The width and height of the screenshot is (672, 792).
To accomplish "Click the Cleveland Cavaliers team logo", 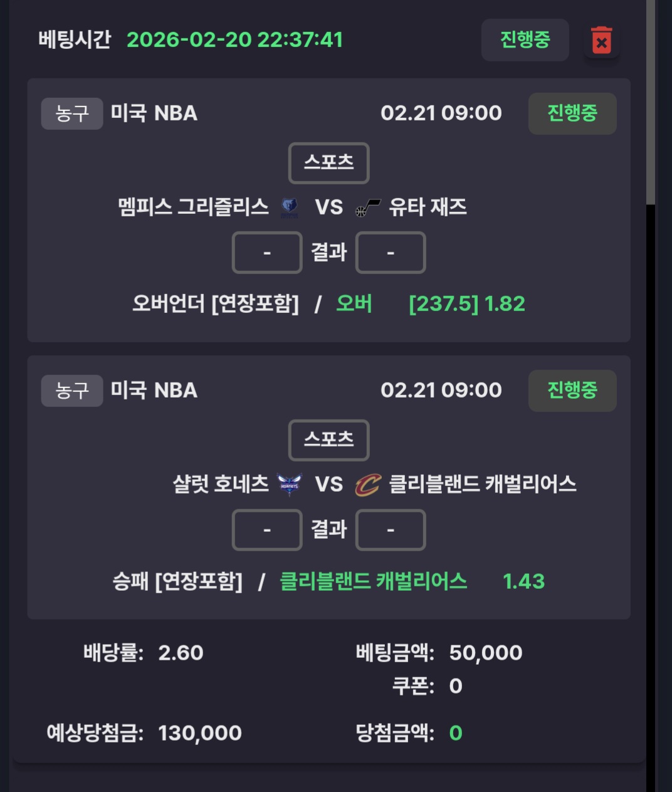I will pos(368,485).
